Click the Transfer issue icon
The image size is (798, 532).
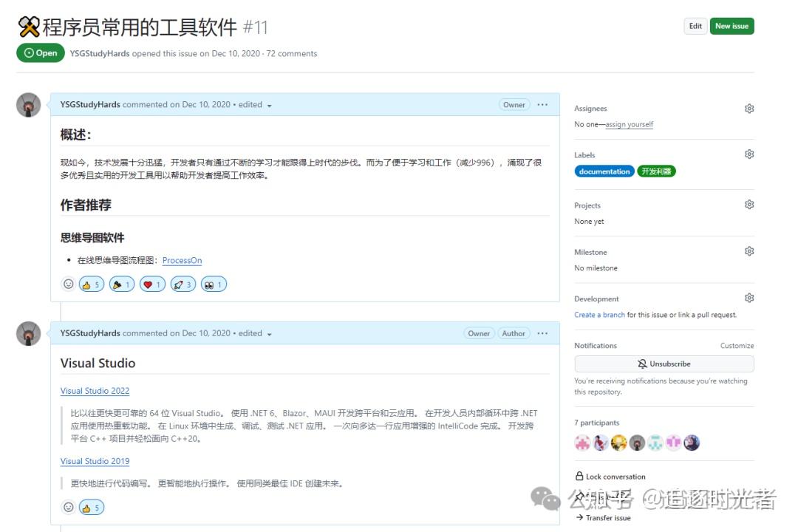578,518
